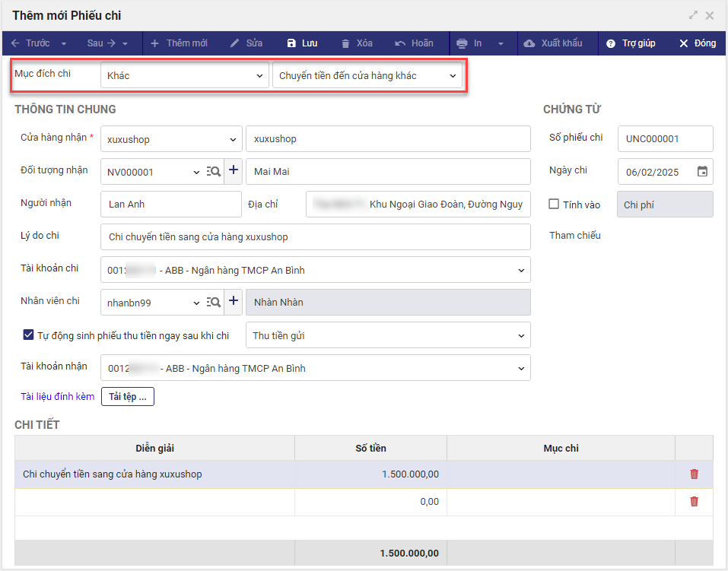Search Nhân viên chi with magnifier icon
This screenshot has width=728, height=571.
tap(214, 302)
